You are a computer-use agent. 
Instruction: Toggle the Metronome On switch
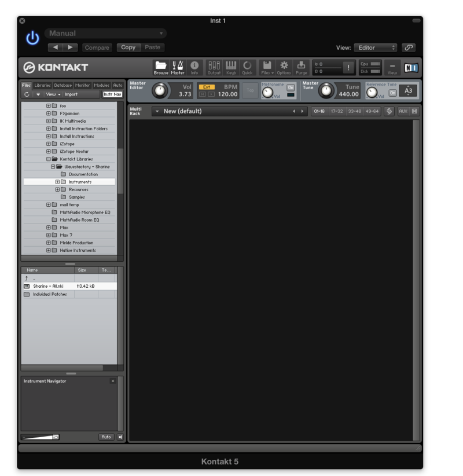[291, 88]
